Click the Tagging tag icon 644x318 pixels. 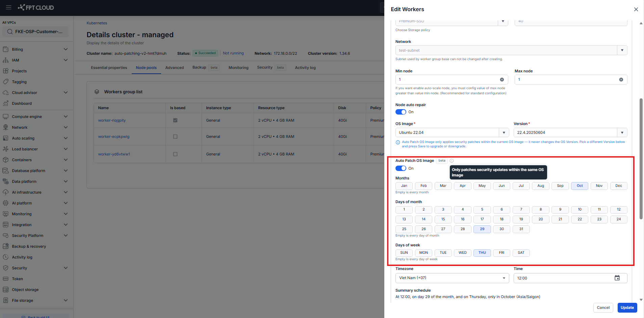point(6,82)
